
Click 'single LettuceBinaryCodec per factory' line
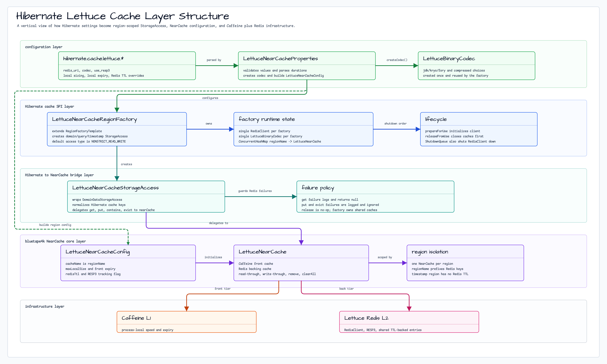point(270,136)
